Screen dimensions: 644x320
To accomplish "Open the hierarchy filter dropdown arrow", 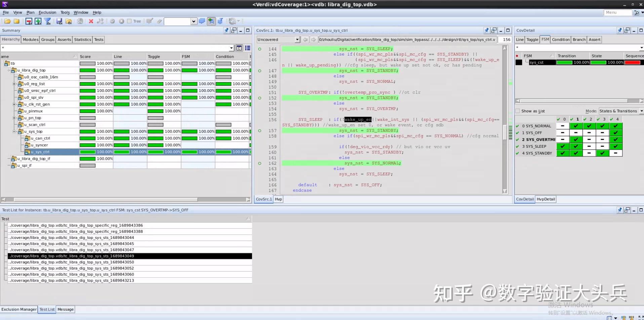I will 231,48.
